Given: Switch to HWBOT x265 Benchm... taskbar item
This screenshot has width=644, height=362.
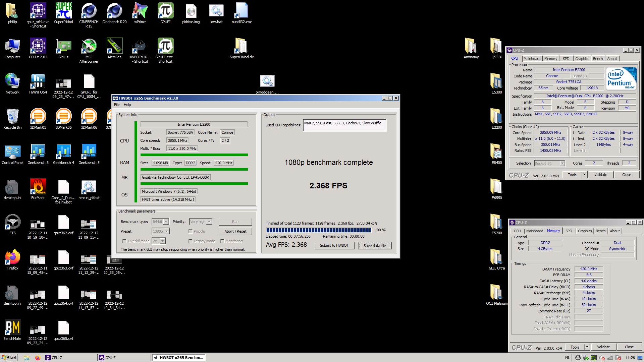Looking at the screenshot, I should point(179,358).
